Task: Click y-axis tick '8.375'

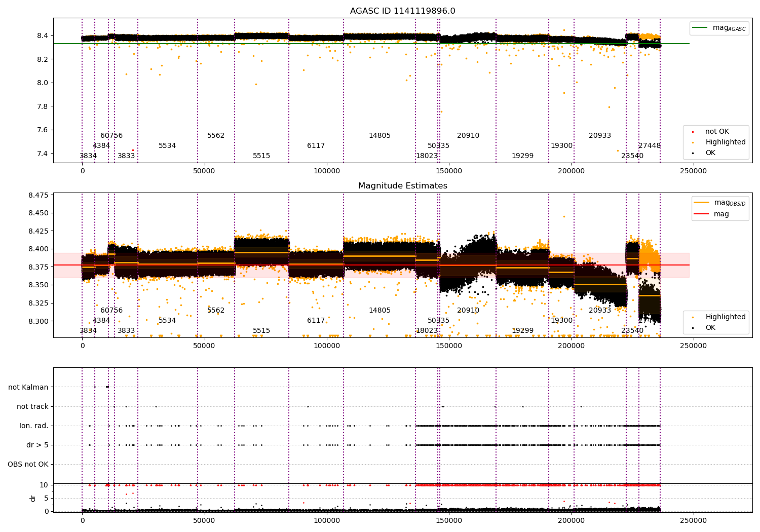Action: (39, 267)
